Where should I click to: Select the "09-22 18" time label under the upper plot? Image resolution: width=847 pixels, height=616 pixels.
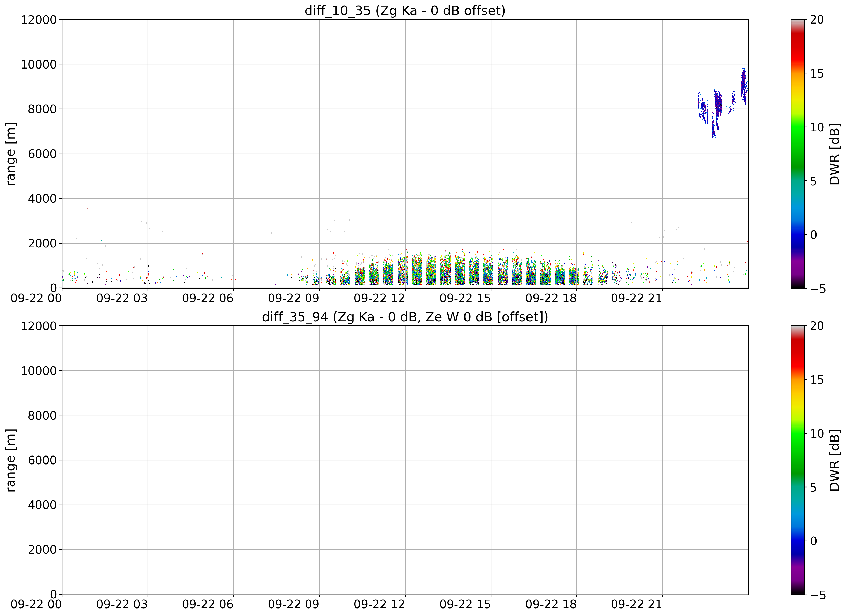pos(551,298)
